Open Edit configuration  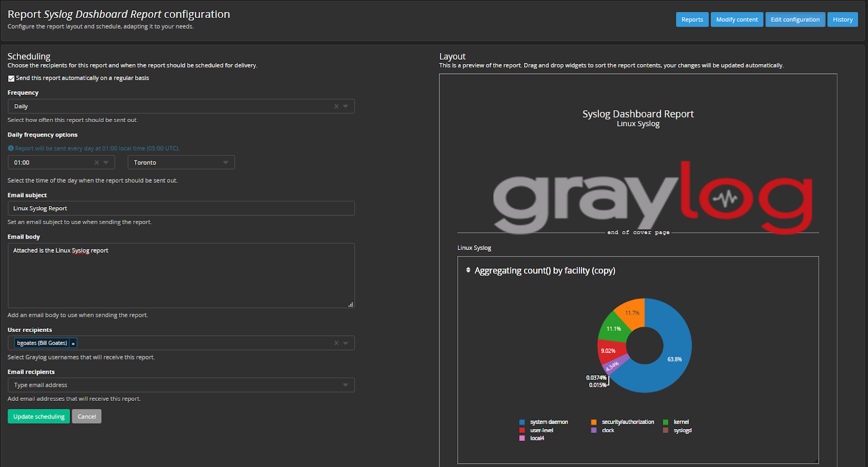(x=795, y=20)
